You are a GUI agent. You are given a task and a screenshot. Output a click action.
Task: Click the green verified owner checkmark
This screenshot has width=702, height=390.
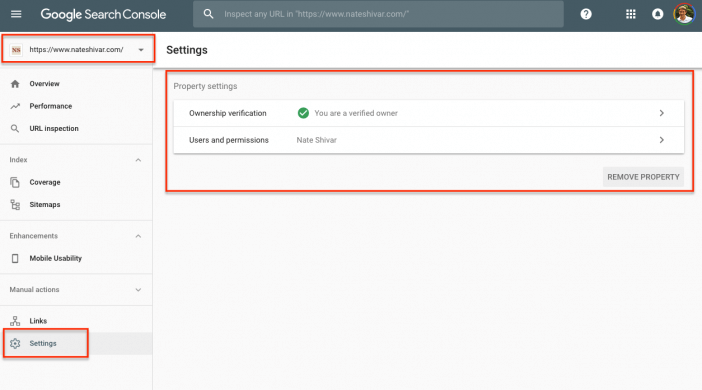(303, 113)
